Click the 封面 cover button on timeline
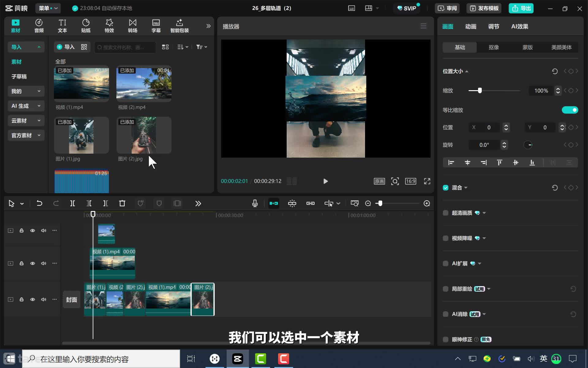588x368 pixels. pyautogui.click(x=71, y=300)
